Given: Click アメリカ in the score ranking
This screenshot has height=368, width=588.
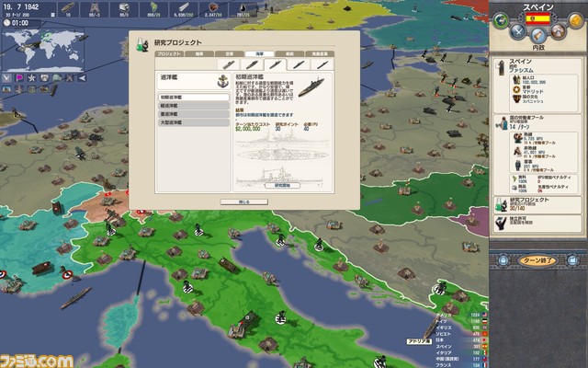Looking at the screenshot, I should coord(444,315).
